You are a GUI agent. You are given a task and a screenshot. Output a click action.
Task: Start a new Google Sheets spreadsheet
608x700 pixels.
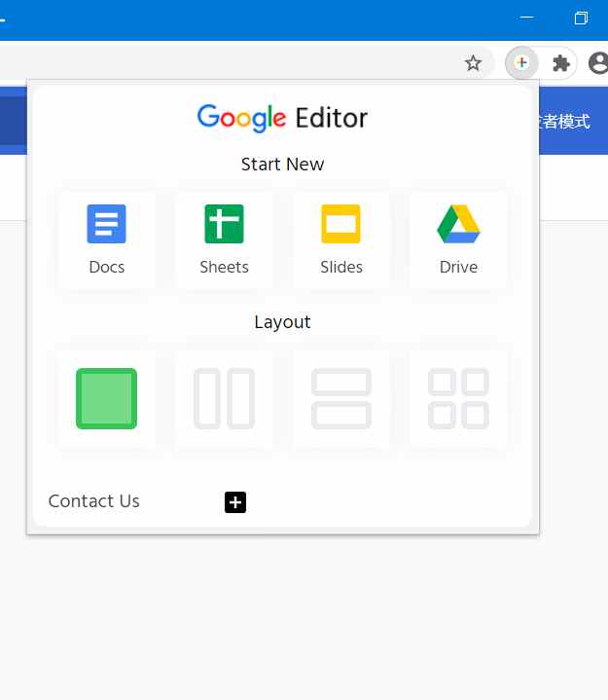224,240
